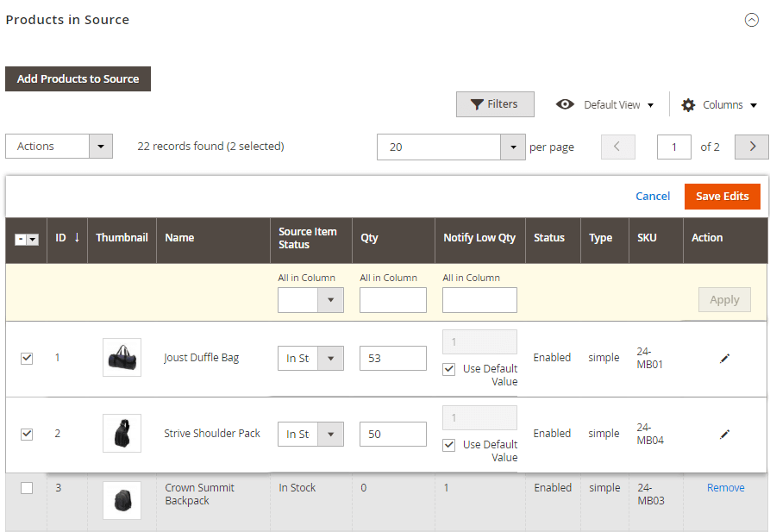This screenshot has width=770, height=532.
Task: Click the Cancel link
Action: pos(653,196)
